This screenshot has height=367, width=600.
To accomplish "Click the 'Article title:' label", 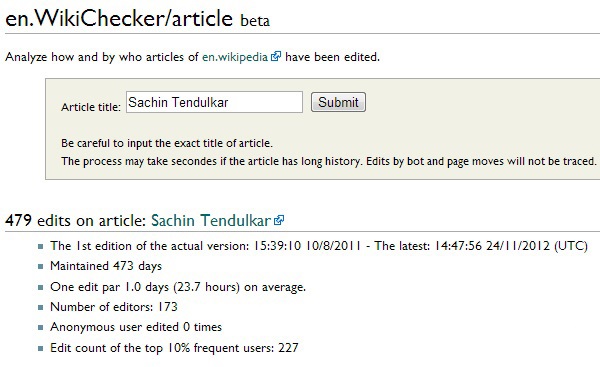I will pos(91,107).
